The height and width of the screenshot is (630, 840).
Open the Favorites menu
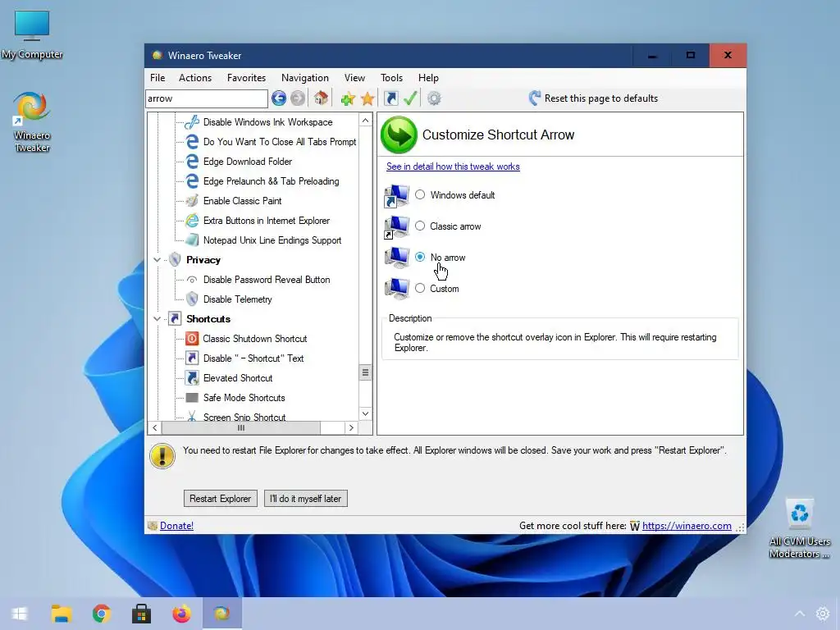pyautogui.click(x=246, y=78)
